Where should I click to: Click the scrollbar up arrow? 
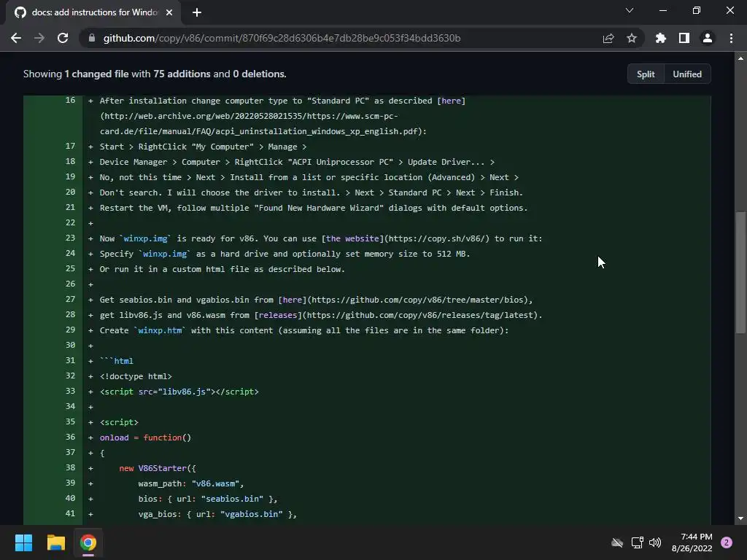[x=740, y=58]
